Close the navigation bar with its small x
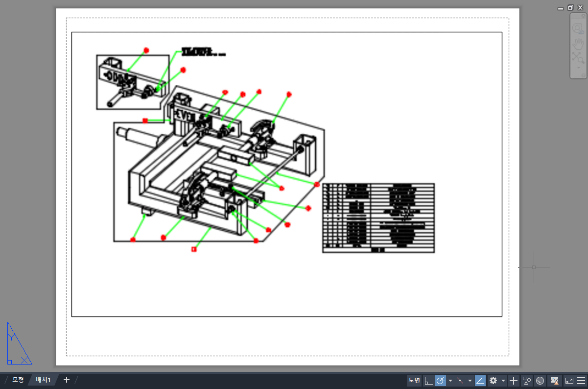588x389 pixels. (x=583, y=16)
